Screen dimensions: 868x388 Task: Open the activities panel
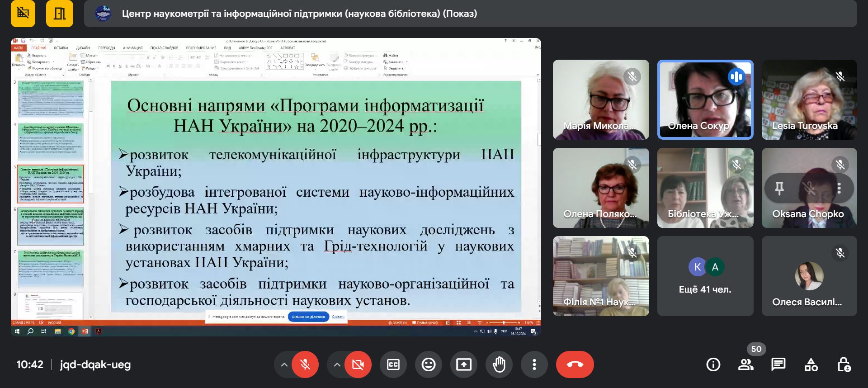(811, 364)
